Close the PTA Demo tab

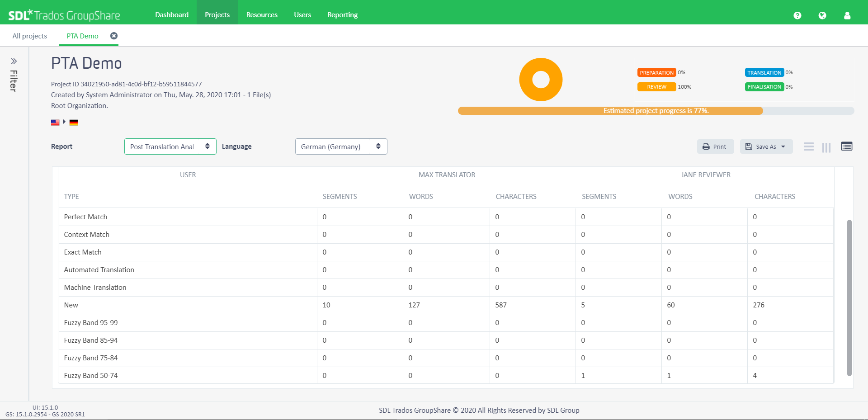(x=114, y=36)
